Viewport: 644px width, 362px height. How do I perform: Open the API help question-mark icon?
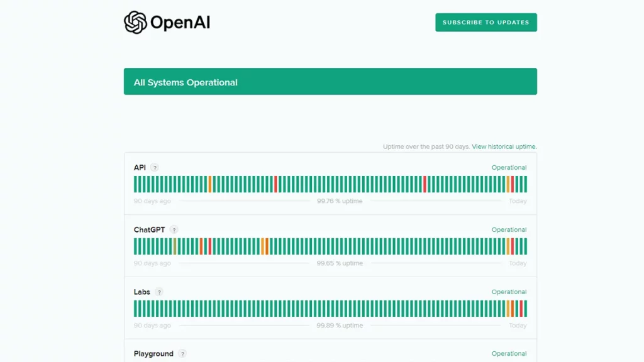pos(155,167)
